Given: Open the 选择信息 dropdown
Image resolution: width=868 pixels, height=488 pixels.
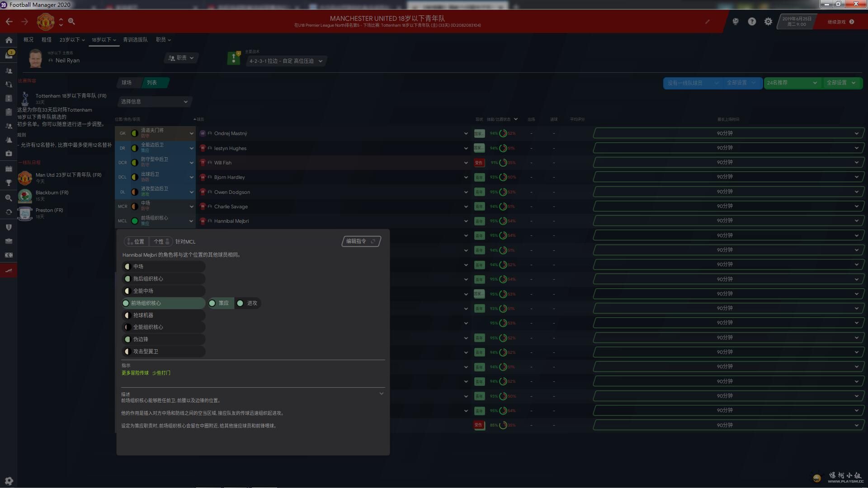Looking at the screenshot, I should [154, 102].
